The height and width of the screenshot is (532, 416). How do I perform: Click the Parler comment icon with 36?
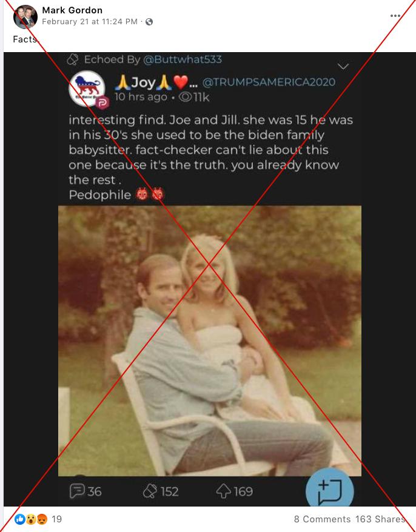pyautogui.click(x=76, y=491)
